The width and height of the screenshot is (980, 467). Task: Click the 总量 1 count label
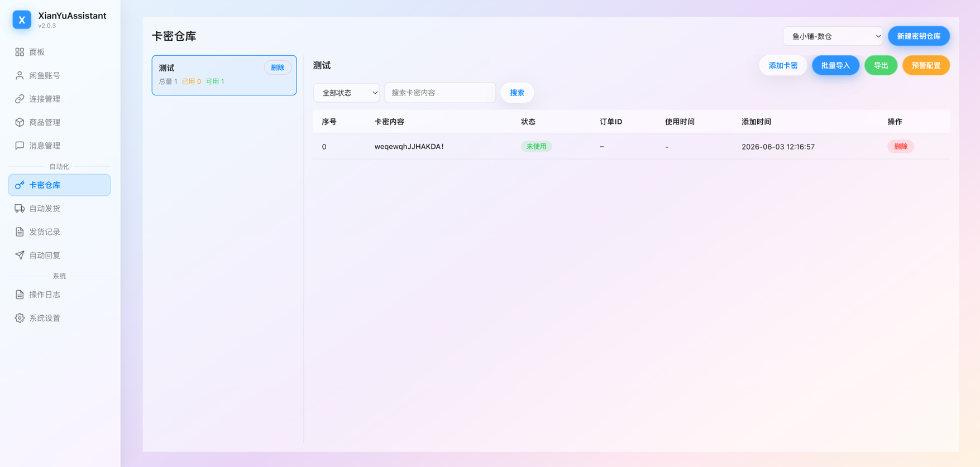pos(168,81)
